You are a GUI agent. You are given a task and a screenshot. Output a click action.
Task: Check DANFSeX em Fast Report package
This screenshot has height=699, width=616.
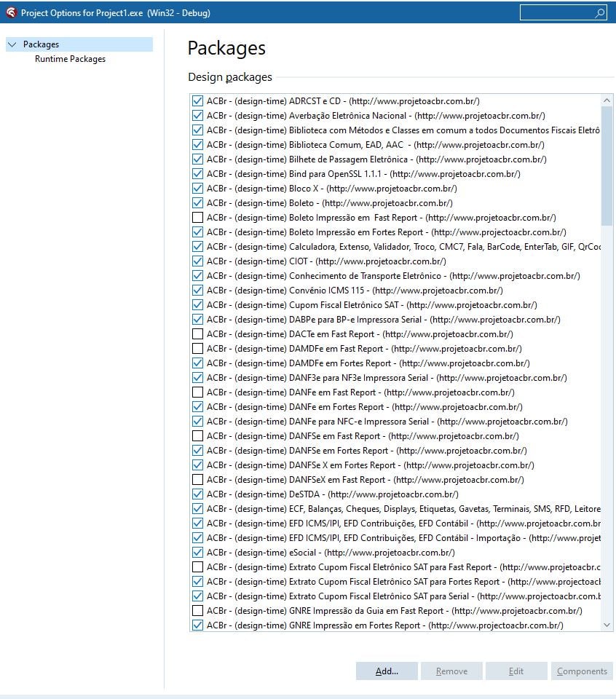pos(197,480)
